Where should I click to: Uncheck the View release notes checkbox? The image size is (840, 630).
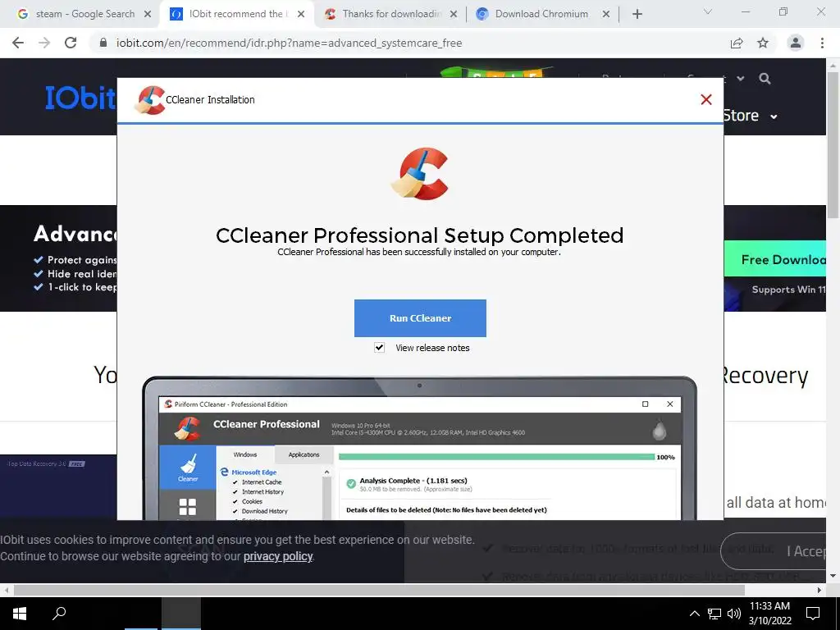(x=379, y=348)
